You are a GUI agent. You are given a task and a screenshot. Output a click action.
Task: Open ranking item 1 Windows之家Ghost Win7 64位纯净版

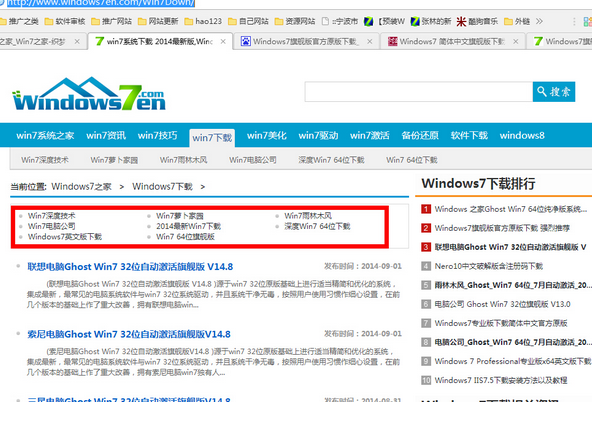coord(510,209)
